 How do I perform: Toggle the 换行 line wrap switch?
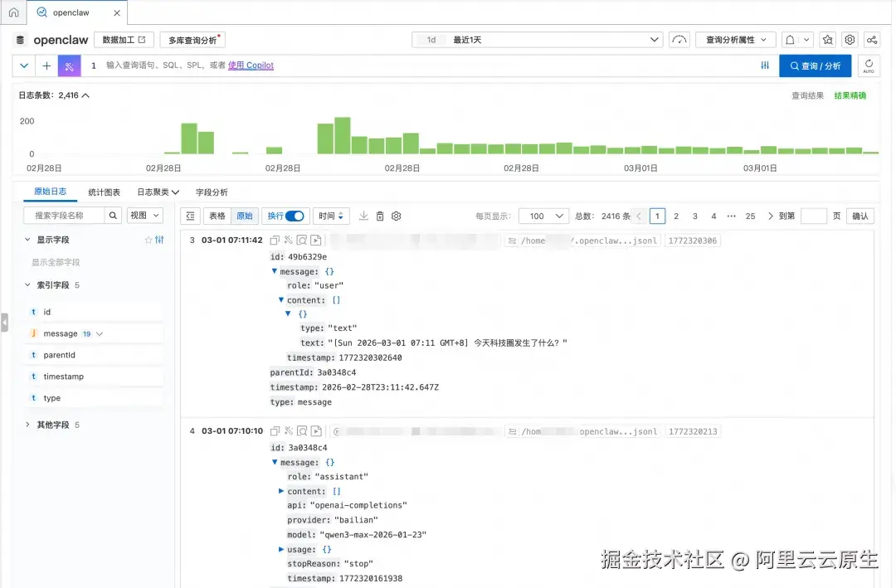coord(295,216)
